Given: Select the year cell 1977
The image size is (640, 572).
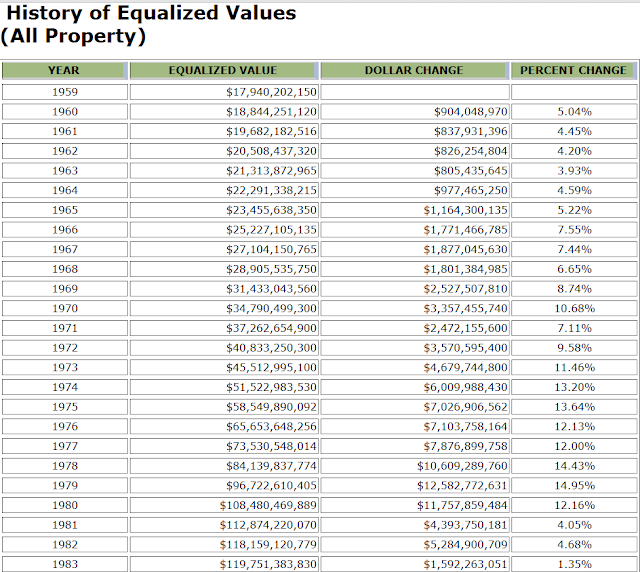Looking at the screenshot, I should click(x=65, y=446).
